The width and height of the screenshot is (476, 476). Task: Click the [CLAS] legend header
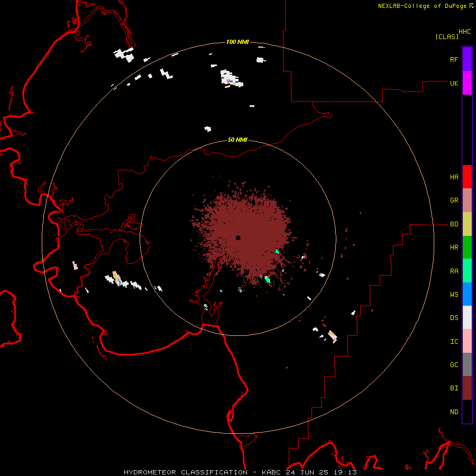[x=447, y=36]
